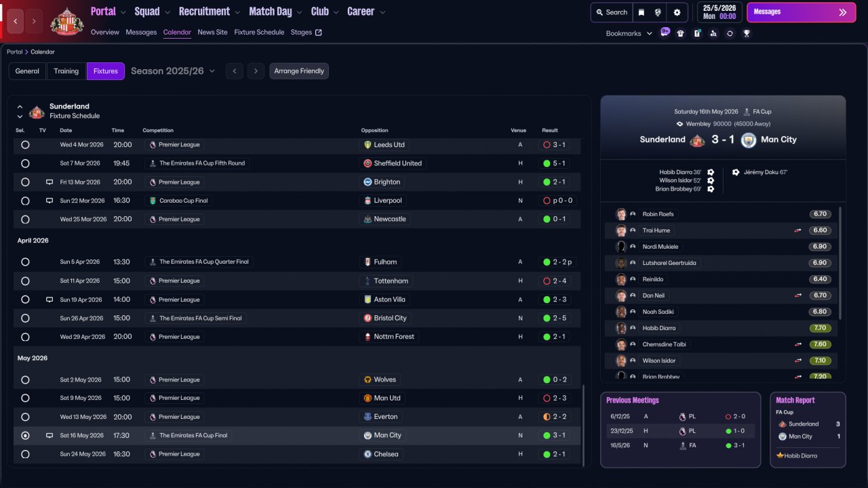The height and width of the screenshot is (488, 868).
Task: Click the external link icon next to Stages
Action: [319, 33]
